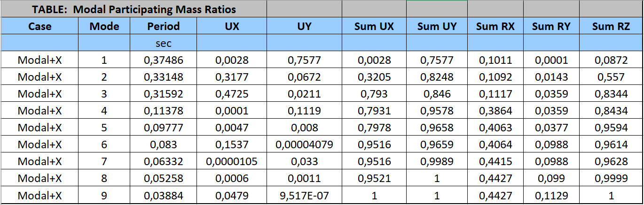The height and width of the screenshot is (205, 644).
Task: Click Sum RZ value 0,9999 in mode 8
Action: pos(611,178)
